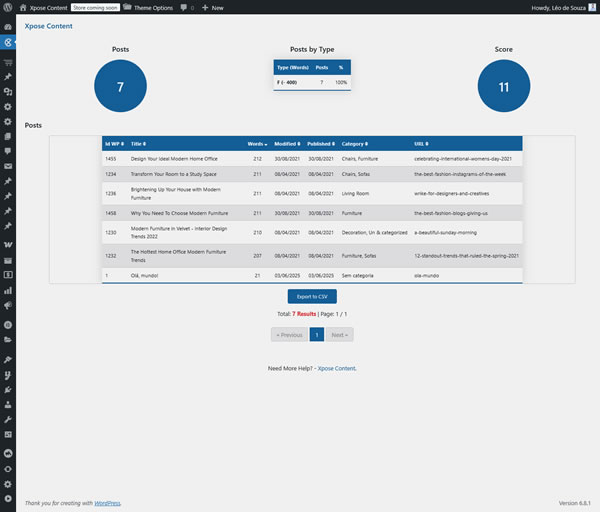600x512 pixels.
Task: Click the Type (Words) header in Posts by Type
Action: pyautogui.click(x=293, y=67)
